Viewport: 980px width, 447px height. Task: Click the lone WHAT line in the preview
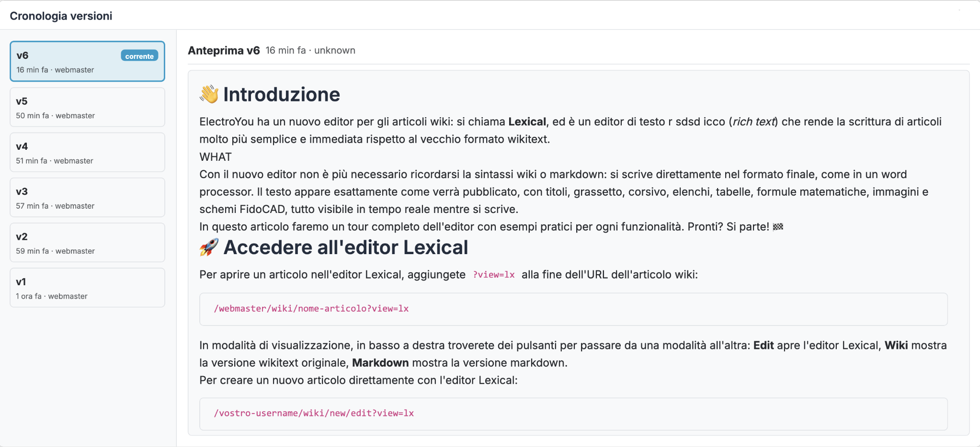coord(216,157)
